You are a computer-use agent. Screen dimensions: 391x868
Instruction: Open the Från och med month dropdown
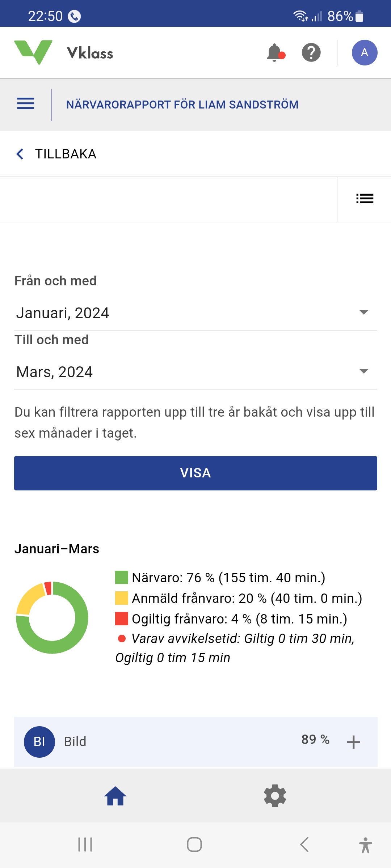(x=195, y=313)
